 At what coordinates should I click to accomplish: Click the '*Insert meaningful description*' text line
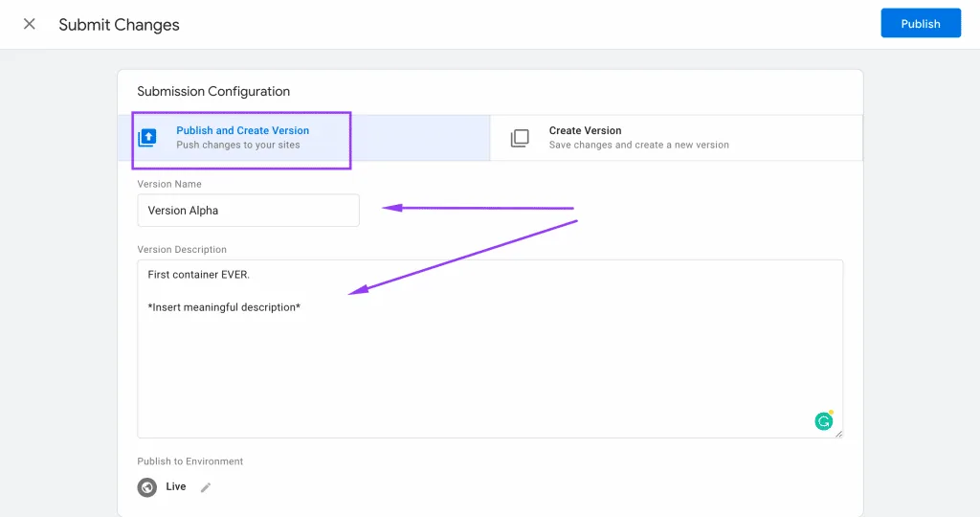tap(224, 307)
